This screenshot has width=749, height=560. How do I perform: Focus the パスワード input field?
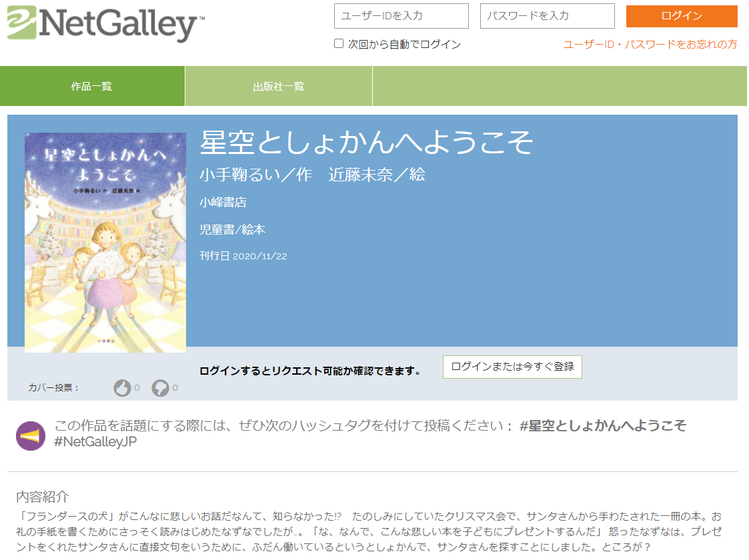click(548, 16)
